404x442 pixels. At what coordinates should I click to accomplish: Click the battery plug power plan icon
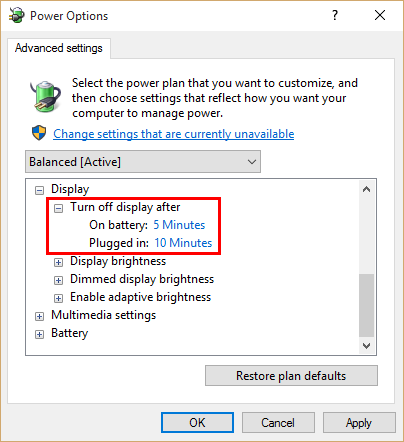pos(45,96)
